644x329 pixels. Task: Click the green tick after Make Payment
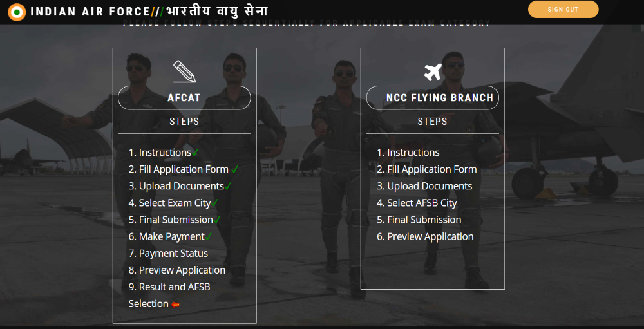(209, 236)
